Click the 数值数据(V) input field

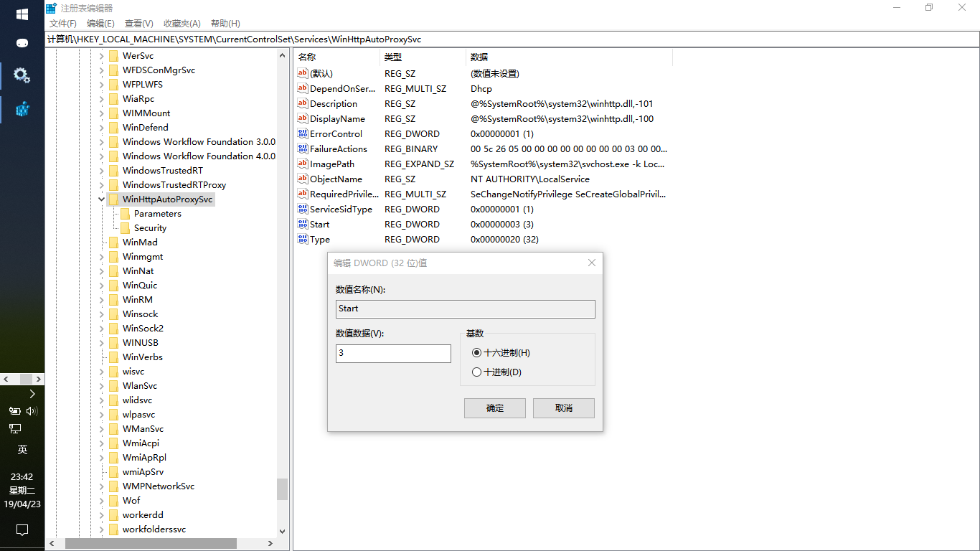pos(393,354)
